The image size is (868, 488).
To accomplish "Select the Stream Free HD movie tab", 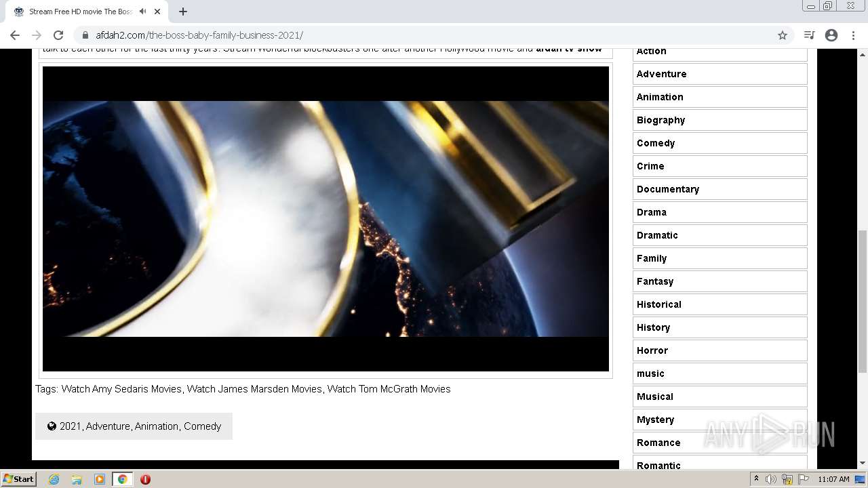I will click(x=80, y=12).
